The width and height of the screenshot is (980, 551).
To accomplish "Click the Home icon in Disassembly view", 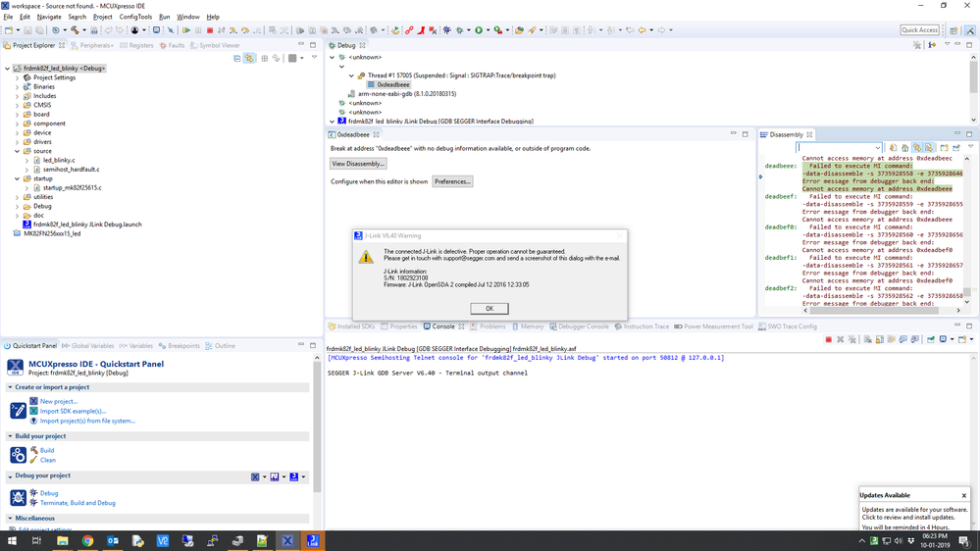I will [905, 147].
